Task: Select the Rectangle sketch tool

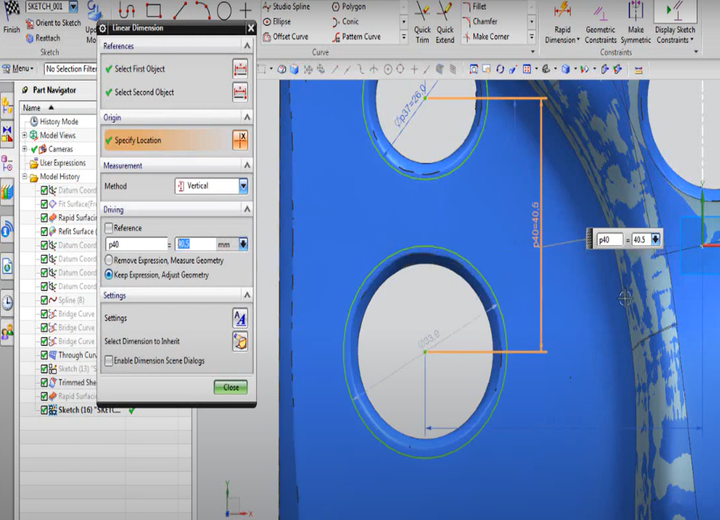Action: [153, 10]
